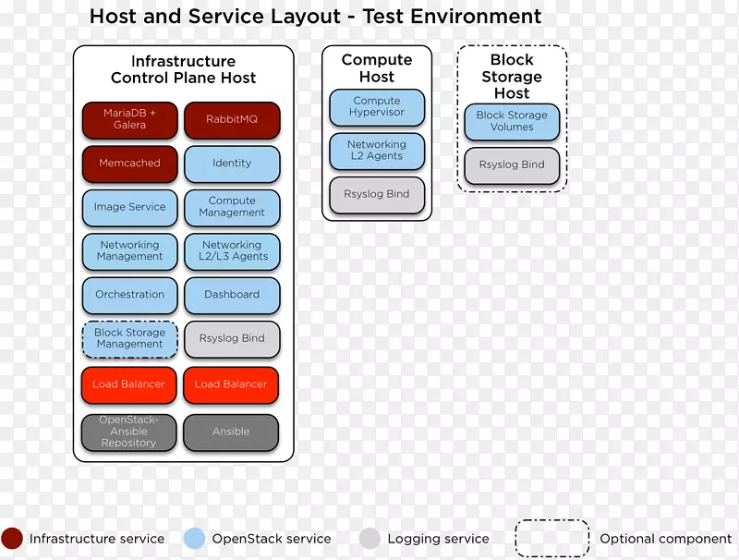This screenshot has height=560, width=739.
Task: Click the Identity service box
Action: click(x=232, y=164)
